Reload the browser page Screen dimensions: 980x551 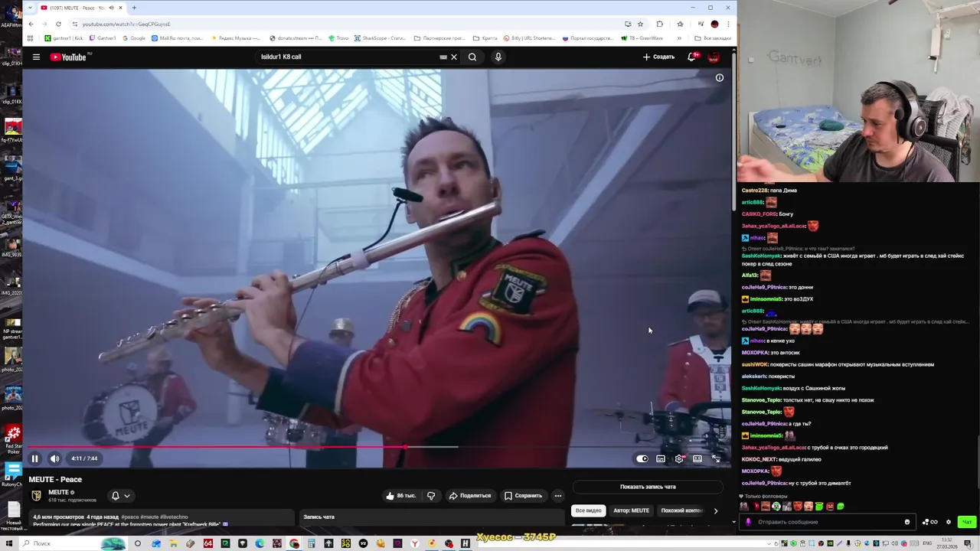(58, 24)
